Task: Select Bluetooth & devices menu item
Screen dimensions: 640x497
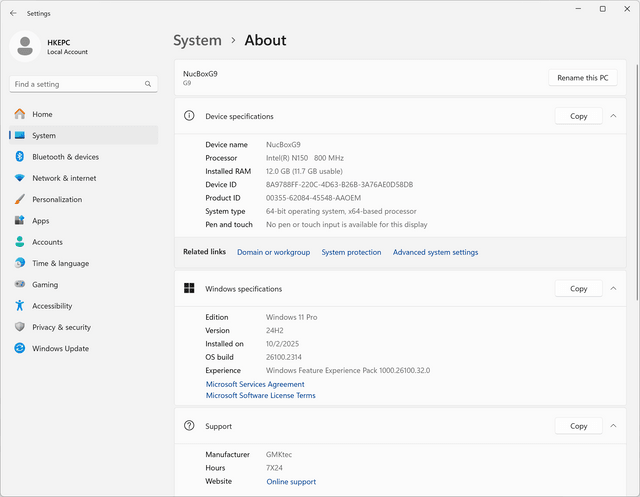Action: tap(83, 157)
